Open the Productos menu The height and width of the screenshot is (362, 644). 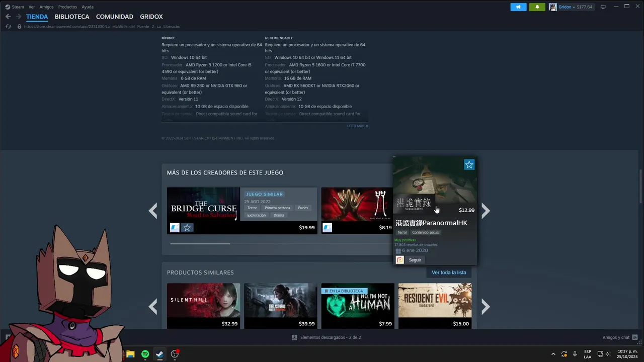(67, 7)
